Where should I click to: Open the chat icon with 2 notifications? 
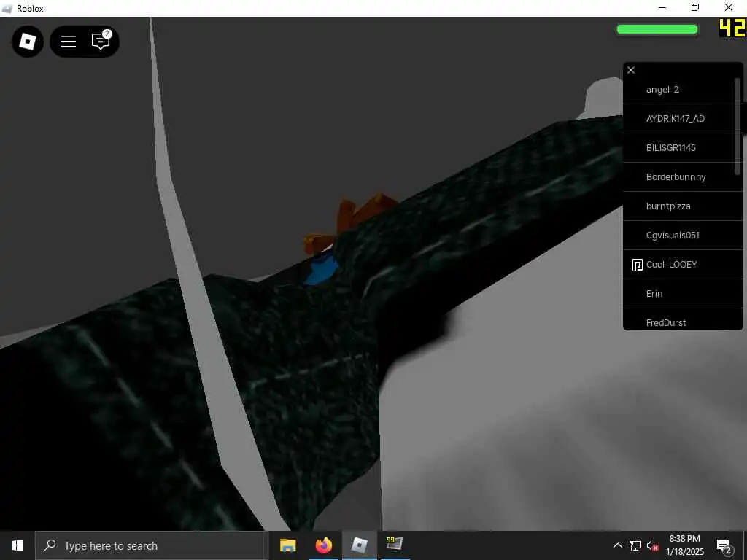click(101, 41)
